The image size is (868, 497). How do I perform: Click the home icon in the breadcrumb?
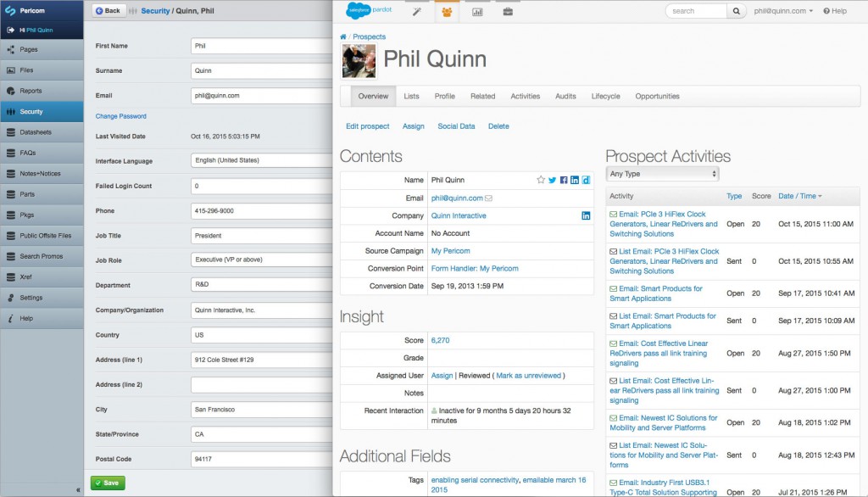pos(343,37)
